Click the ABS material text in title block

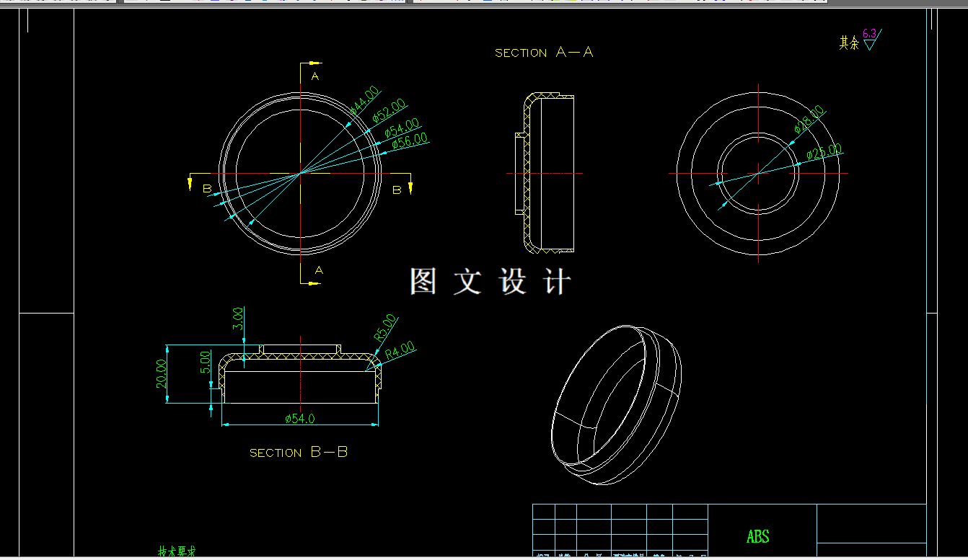coord(758,537)
